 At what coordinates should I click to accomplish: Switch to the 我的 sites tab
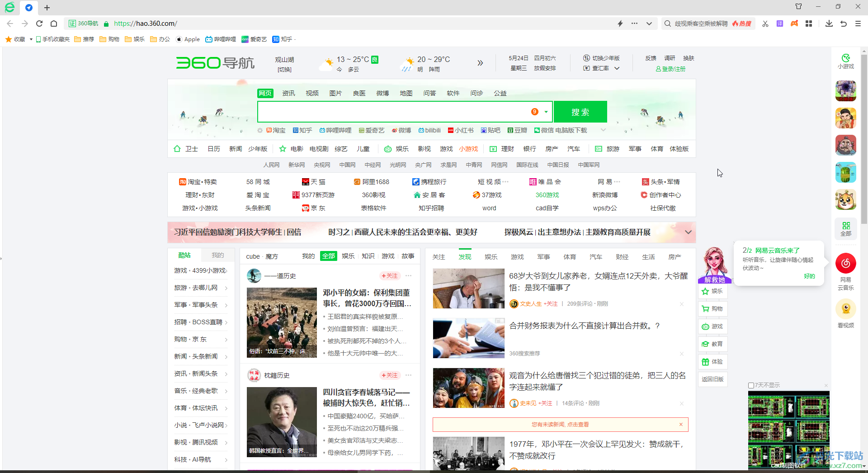click(218, 255)
